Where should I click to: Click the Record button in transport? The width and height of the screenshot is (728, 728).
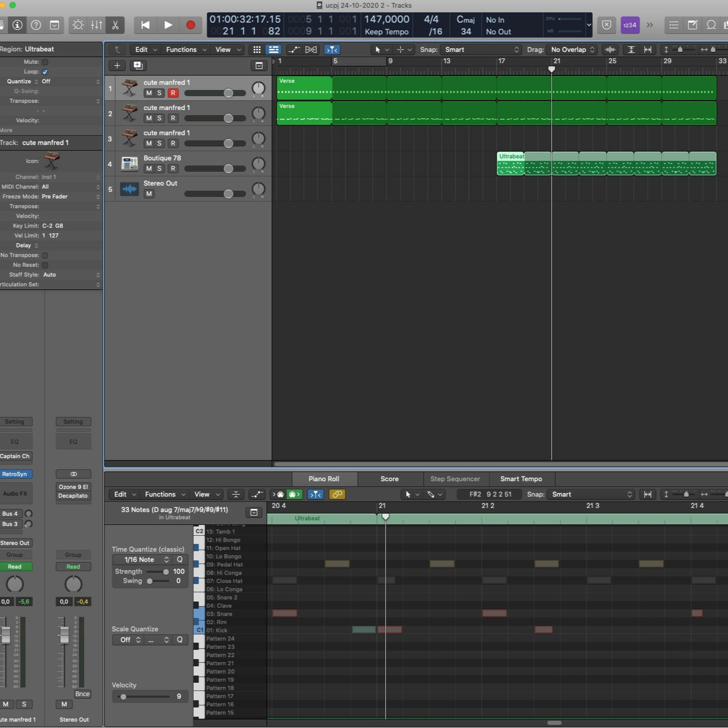(x=190, y=25)
